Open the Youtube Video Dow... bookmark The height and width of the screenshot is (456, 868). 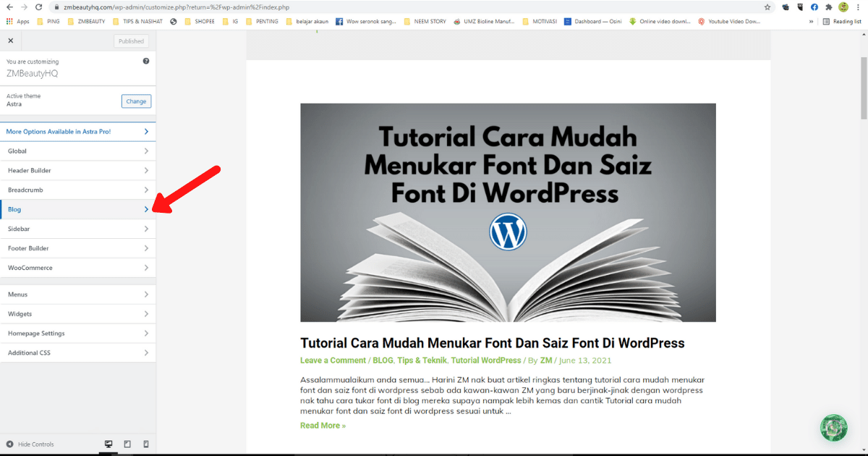(729, 22)
